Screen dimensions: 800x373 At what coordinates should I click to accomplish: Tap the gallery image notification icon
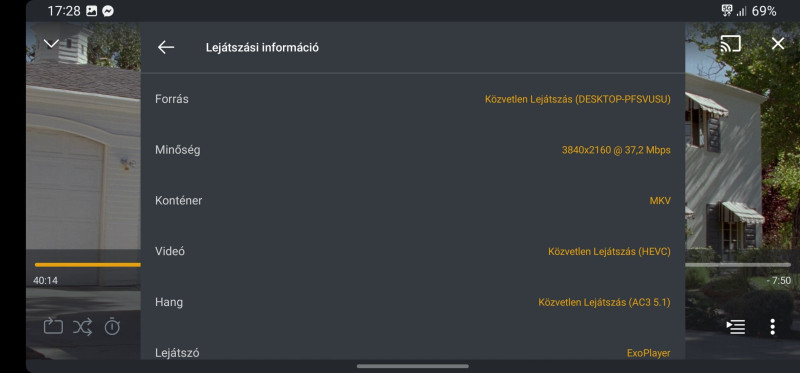[91, 11]
